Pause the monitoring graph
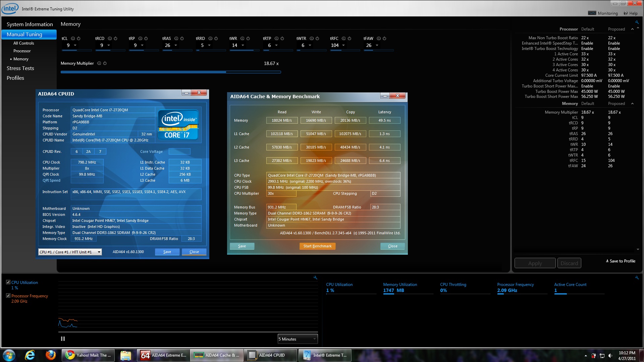Image resolution: width=644 pixels, height=362 pixels. click(63, 339)
